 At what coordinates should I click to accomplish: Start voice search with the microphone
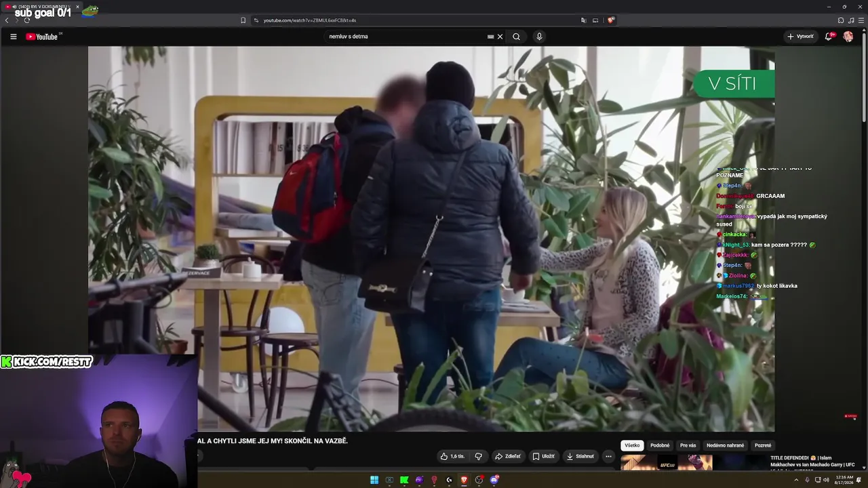[539, 37]
